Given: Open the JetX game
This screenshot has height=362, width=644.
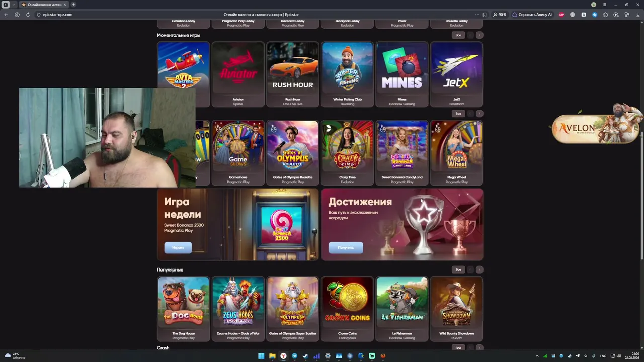Looking at the screenshot, I should click(x=457, y=74).
